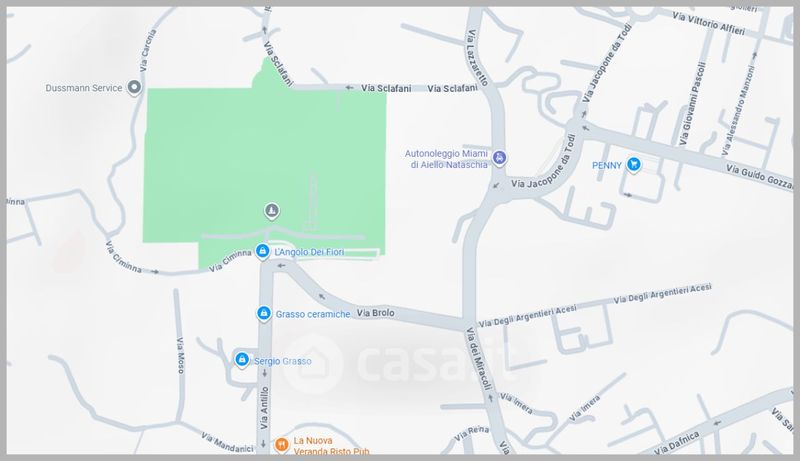
Task: Click the gray monument marker in green area
Action: [x=272, y=211]
